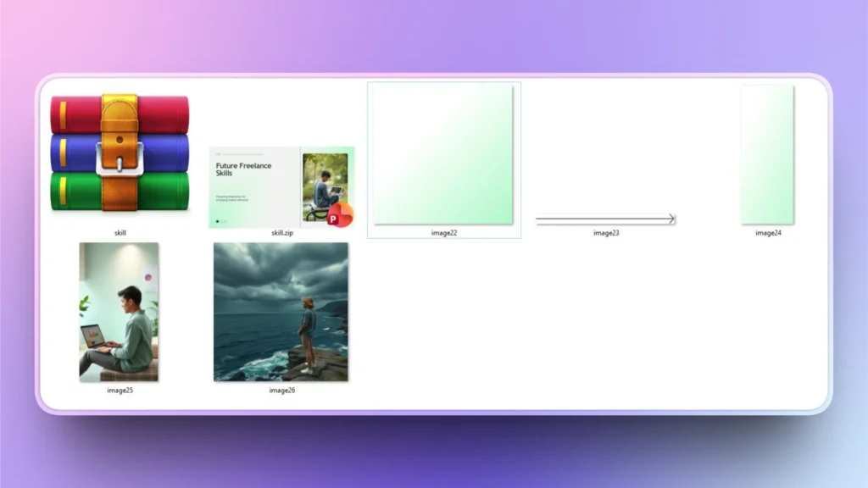
Task: Select the 'image22' filename label
Action: [x=444, y=231]
